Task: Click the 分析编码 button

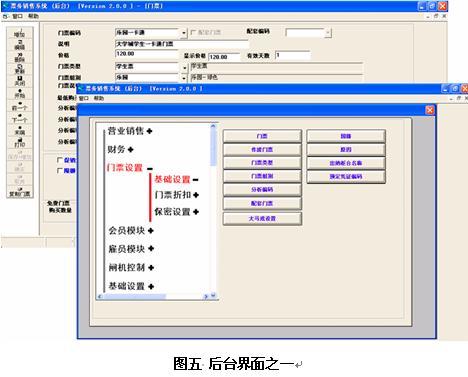Action: [x=262, y=189]
